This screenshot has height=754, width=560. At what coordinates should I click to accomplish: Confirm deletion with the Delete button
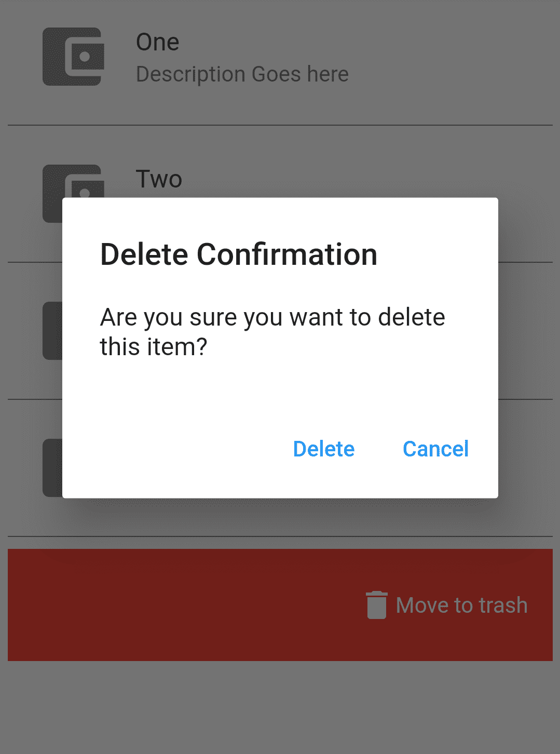324,449
